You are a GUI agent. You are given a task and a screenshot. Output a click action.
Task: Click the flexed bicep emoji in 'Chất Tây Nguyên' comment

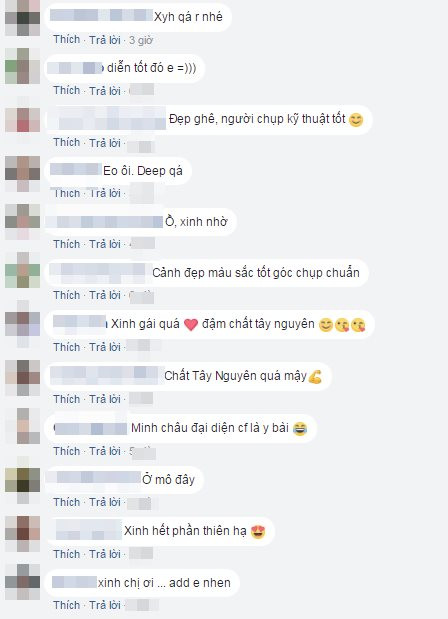[x=315, y=377]
